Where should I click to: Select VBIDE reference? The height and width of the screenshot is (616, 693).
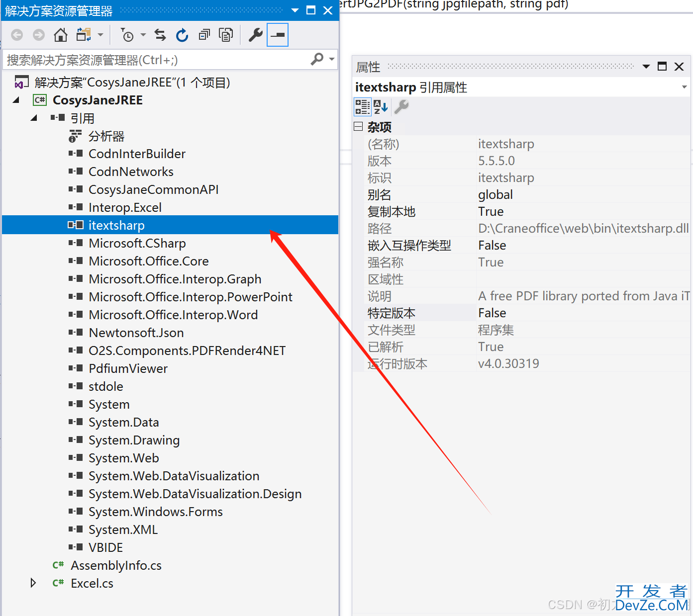pyautogui.click(x=105, y=548)
